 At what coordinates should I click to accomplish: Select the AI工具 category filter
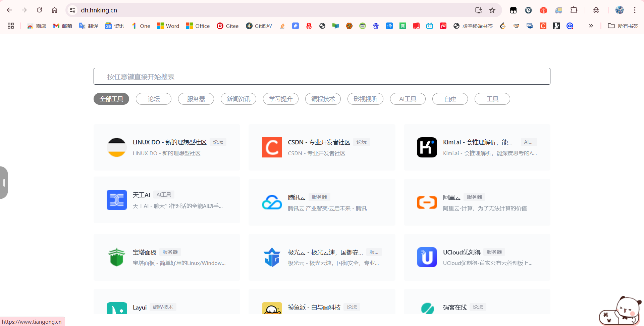pos(408,99)
